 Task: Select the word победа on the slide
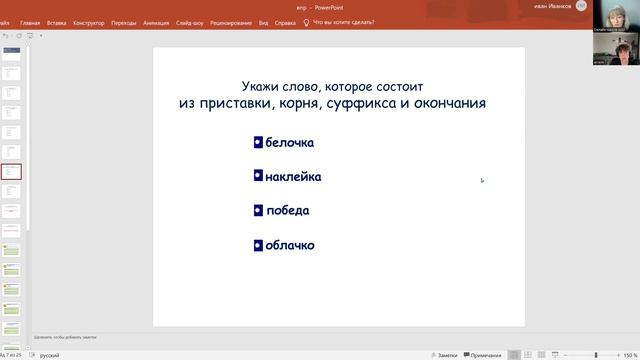coord(288,211)
